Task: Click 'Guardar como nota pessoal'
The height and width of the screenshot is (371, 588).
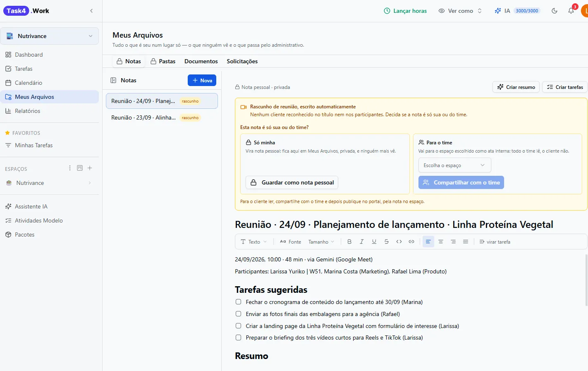Action: [x=292, y=182]
